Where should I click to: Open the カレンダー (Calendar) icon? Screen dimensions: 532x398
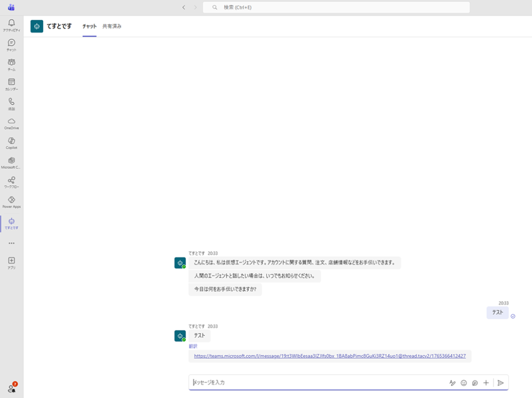(x=11, y=83)
